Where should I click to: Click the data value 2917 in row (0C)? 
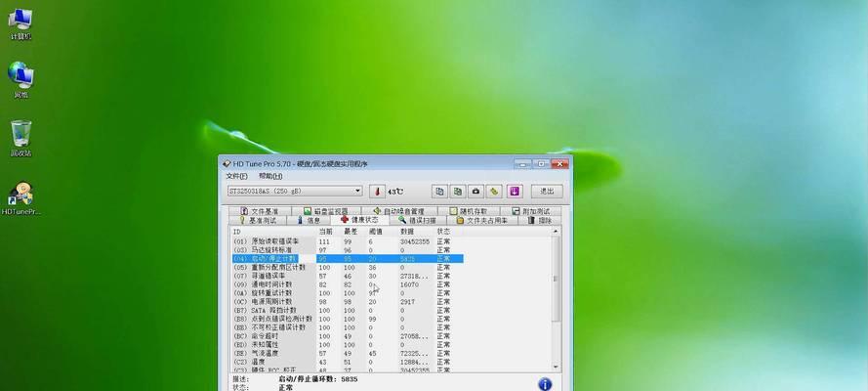tap(407, 302)
